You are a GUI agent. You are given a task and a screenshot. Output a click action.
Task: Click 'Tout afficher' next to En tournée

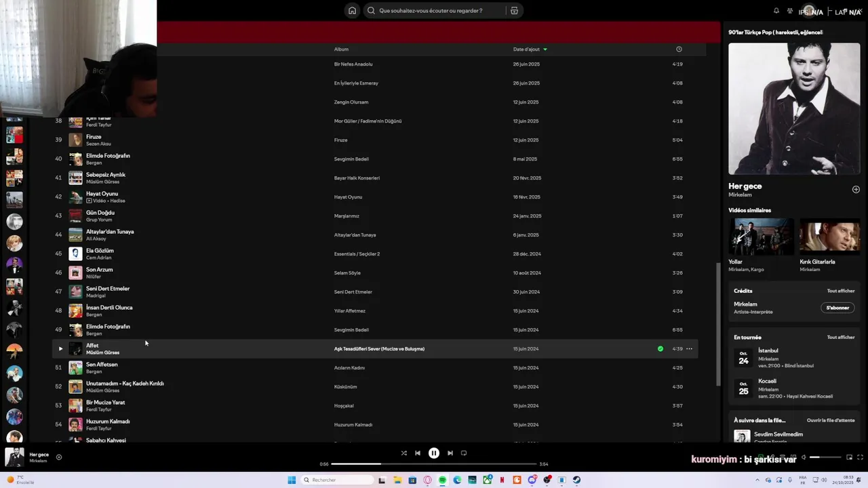point(841,338)
